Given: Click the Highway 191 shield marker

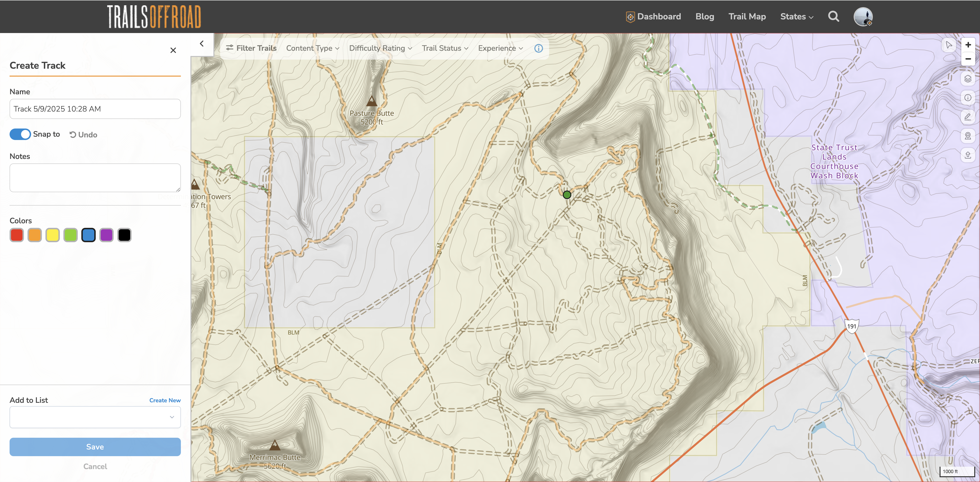Looking at the screenshot, I should coord(852,326).
